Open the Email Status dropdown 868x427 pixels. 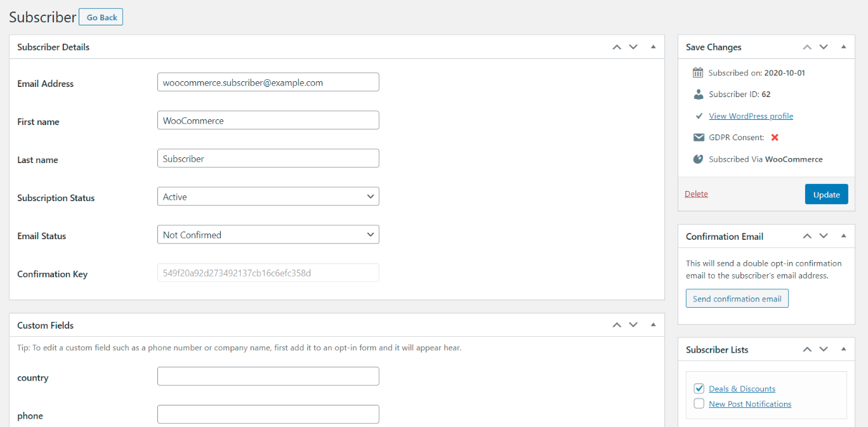click(268, 235)
